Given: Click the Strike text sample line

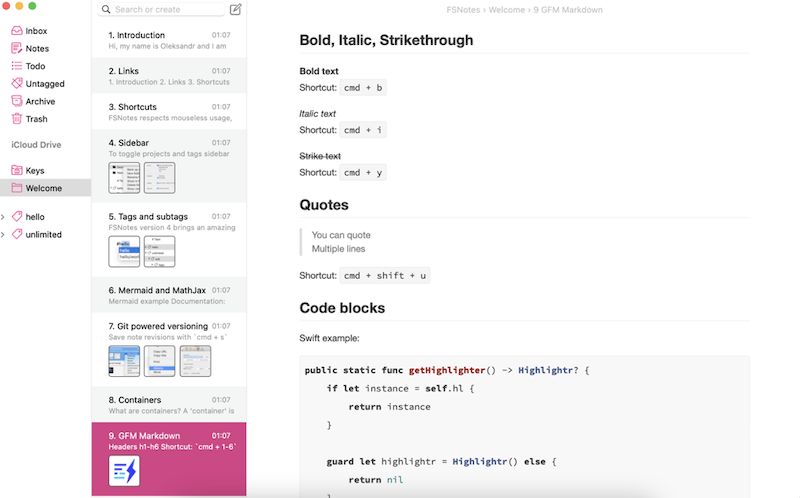Looking at the screenshot, I should point(320,156).
